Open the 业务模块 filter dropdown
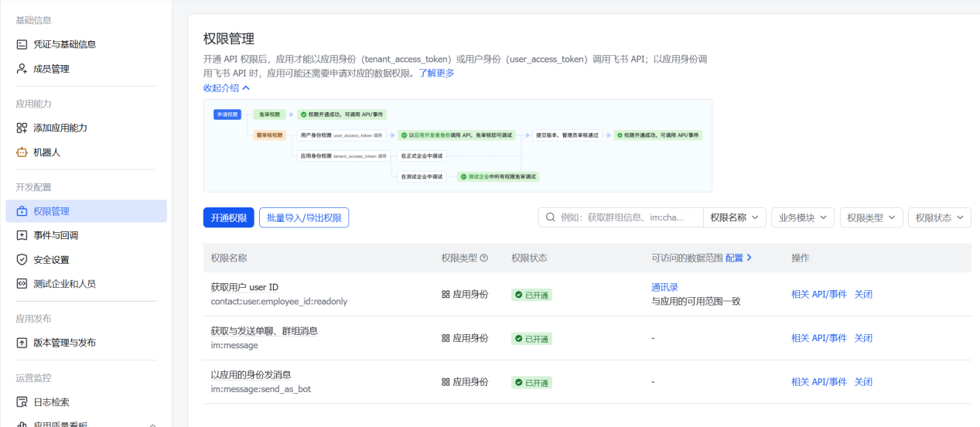The width and height of the screenshot is (980, 427). pos(802,217)
